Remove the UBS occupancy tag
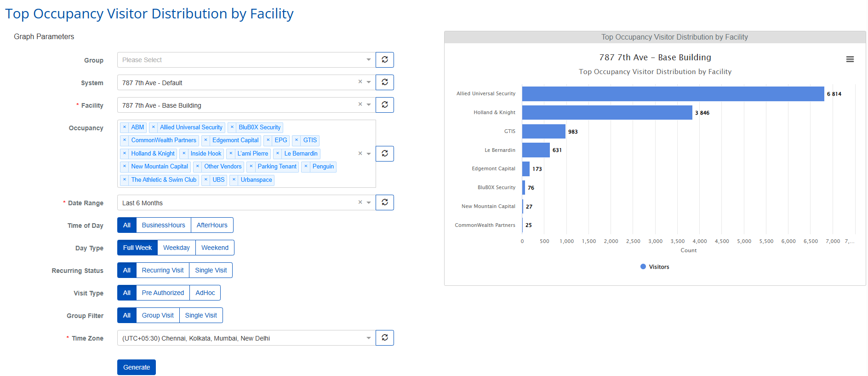 206,180
